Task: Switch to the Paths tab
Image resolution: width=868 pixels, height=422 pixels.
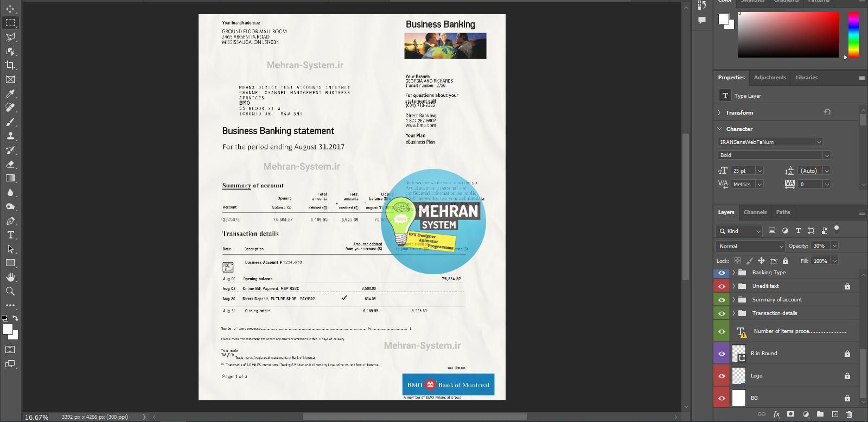Action: point(783,212)
